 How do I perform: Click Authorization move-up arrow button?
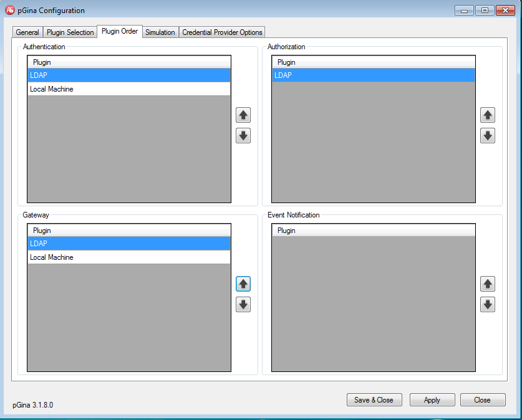tap(487, 115)
